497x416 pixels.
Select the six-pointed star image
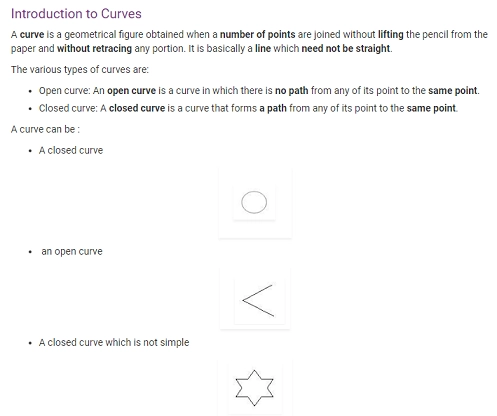254,388
